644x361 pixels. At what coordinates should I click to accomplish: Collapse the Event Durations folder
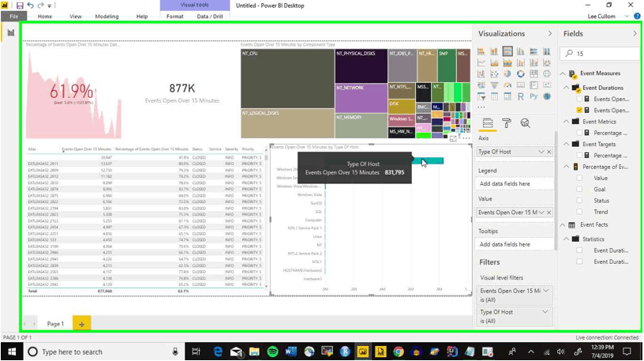(x=566, y=88)
